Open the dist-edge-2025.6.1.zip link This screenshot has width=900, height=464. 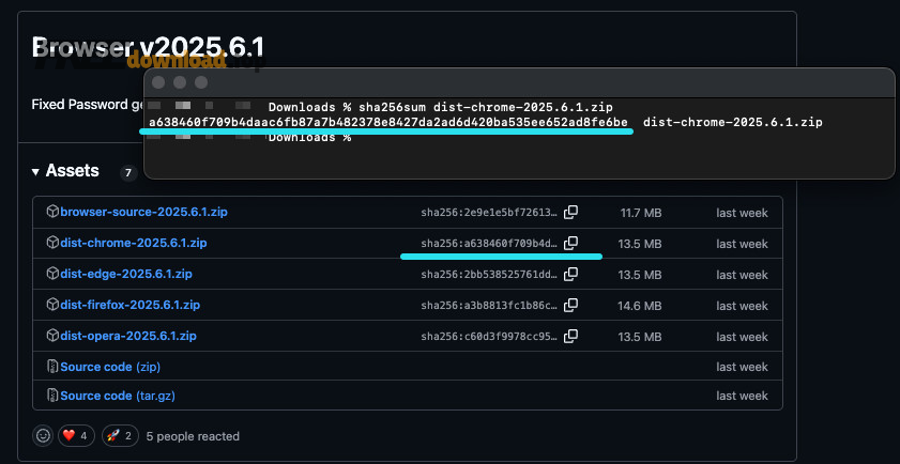click(126, 274)
